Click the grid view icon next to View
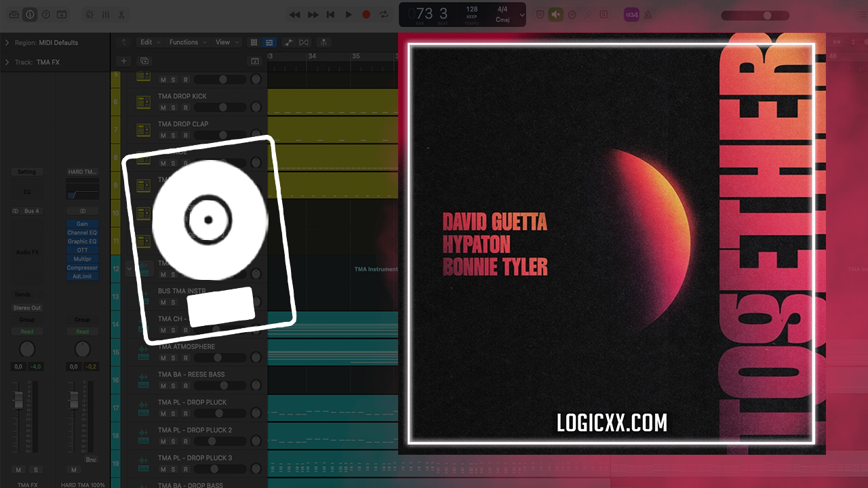868x488 pixels. [254, 42]
